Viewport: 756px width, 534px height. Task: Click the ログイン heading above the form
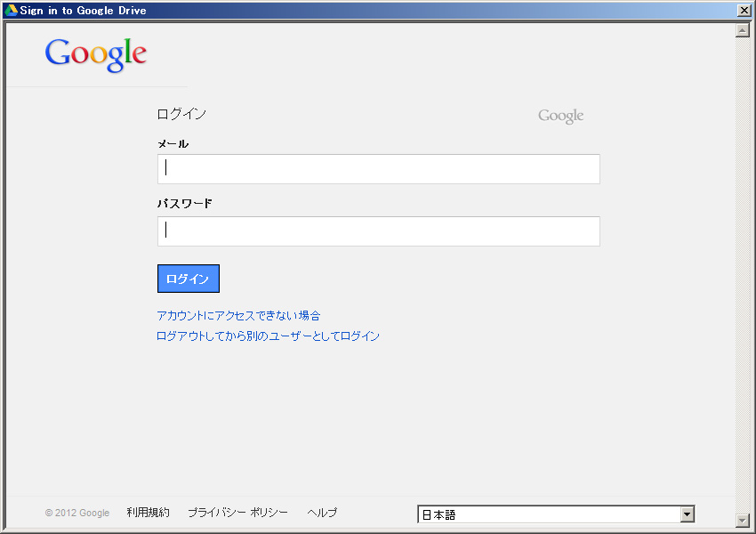[181, 114]
